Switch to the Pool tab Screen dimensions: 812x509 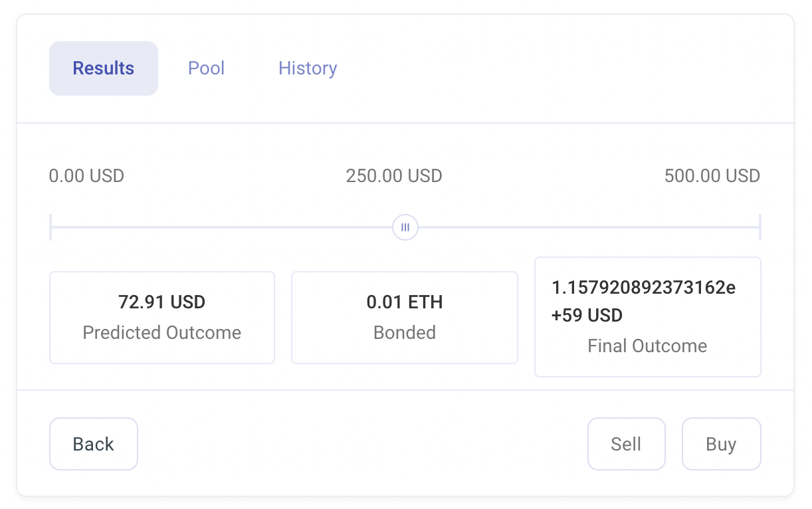206,68
